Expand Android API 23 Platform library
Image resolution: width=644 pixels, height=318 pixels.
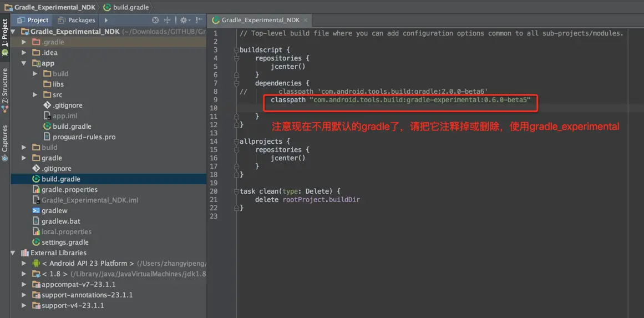click(x=24, y=264)
